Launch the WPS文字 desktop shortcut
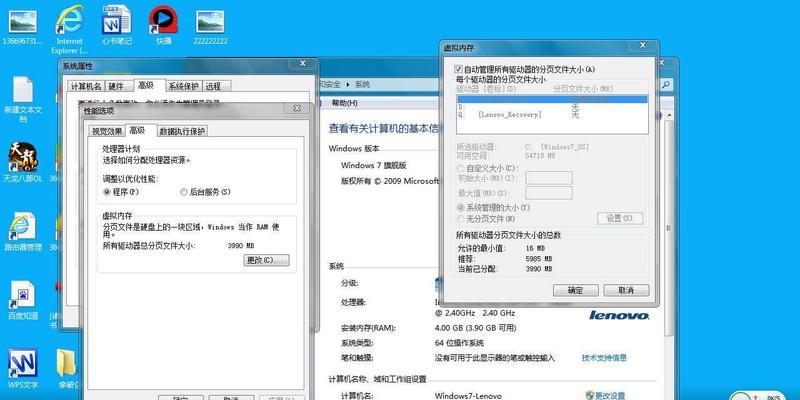Screen dimensions: 800x400 pos(22,363)
